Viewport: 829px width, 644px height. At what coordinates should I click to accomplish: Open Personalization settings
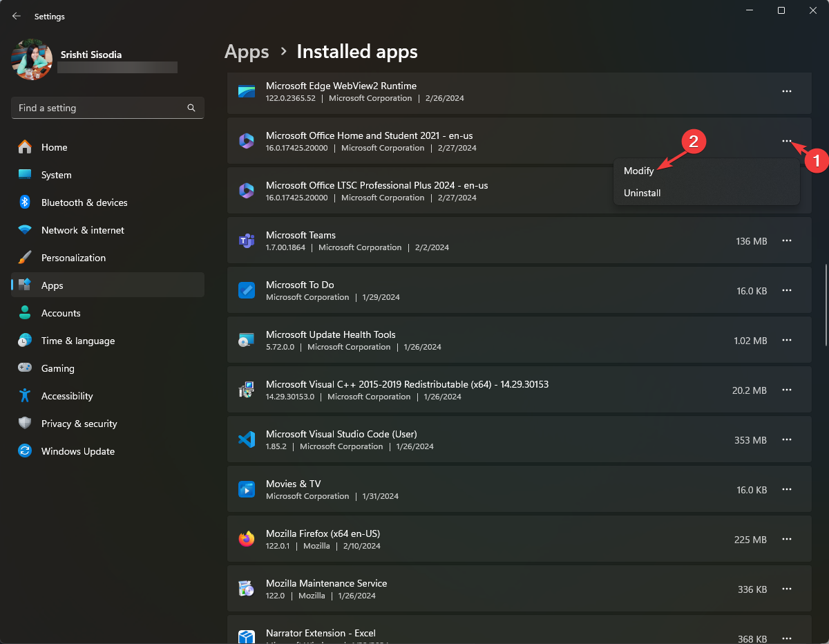click(x=108, y=258)
